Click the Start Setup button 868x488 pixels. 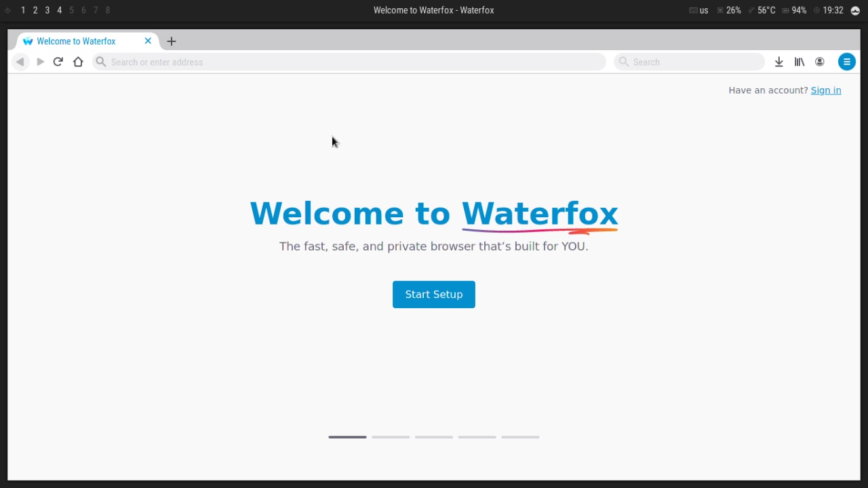434,295
